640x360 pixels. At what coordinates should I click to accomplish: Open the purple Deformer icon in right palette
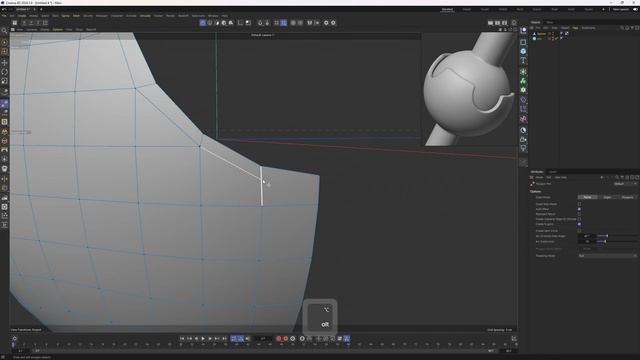click(x=523, y=100)
